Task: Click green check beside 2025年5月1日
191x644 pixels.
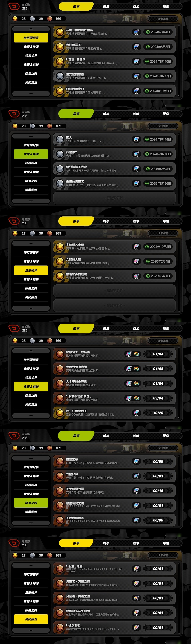Action: coord(148,276)
